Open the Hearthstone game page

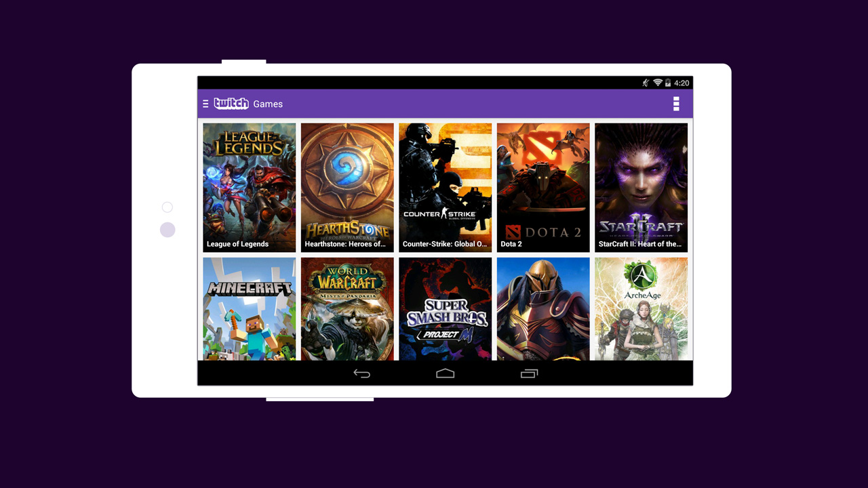coord(347,187)
